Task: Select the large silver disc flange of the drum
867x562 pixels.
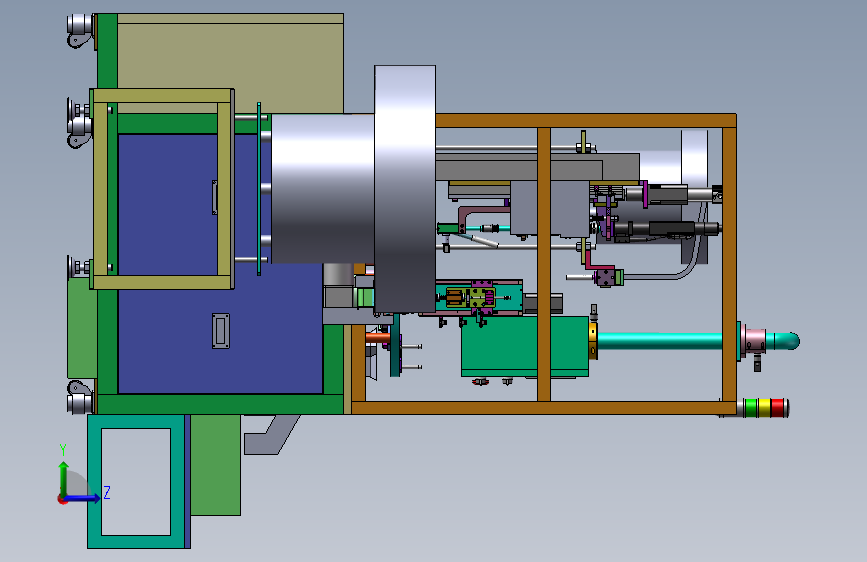Action: 405,189
